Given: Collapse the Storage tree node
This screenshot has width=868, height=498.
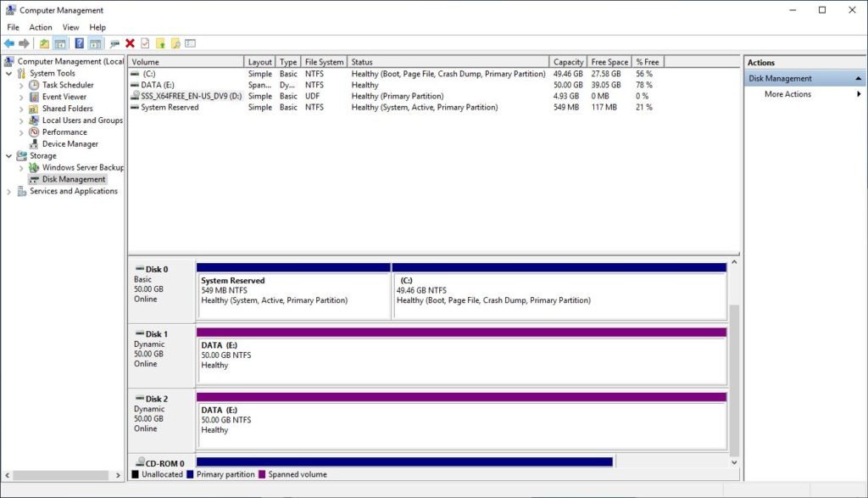Looking at the screenshot, I should tap(8, 155).
